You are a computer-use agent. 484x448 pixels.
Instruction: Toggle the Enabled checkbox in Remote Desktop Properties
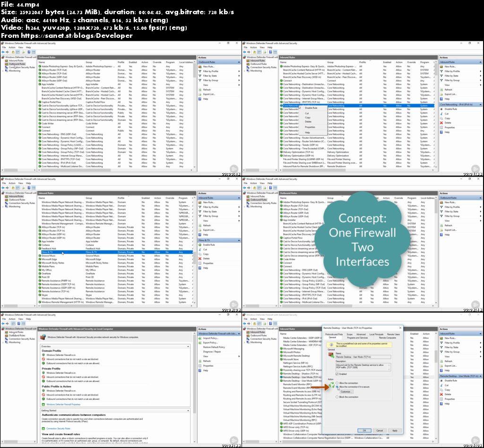(x=337, y=374)
